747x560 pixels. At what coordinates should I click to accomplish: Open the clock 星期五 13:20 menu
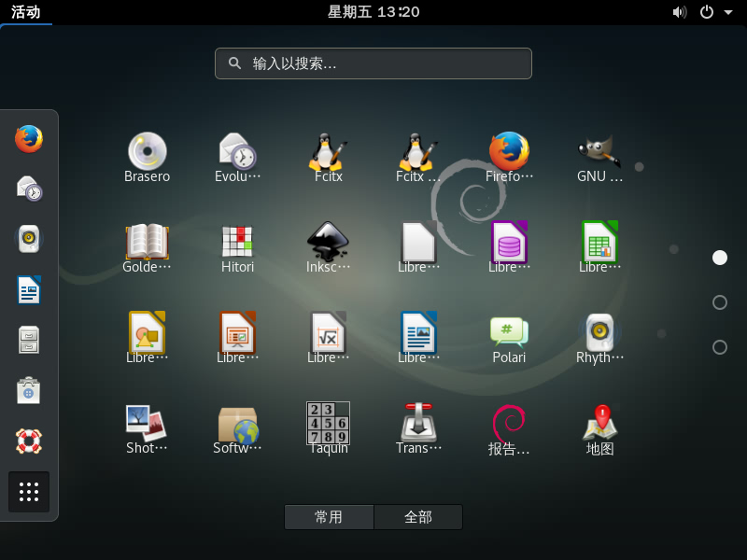coord(373,12)
